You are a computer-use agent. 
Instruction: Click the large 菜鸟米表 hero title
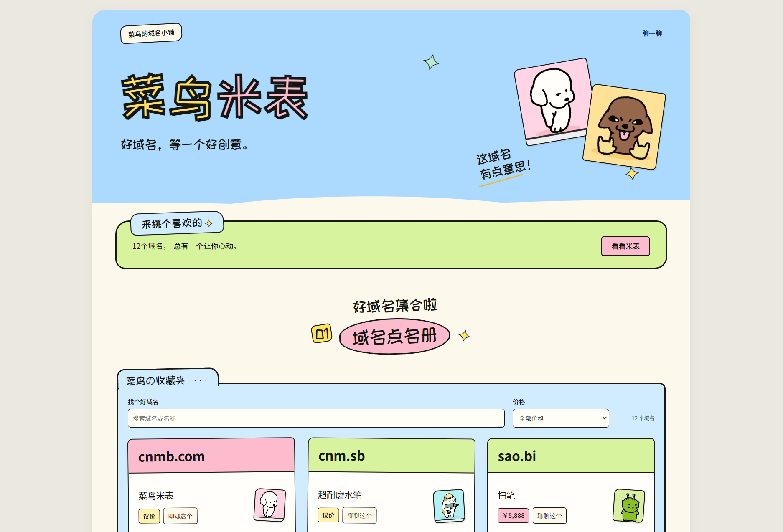215,97
